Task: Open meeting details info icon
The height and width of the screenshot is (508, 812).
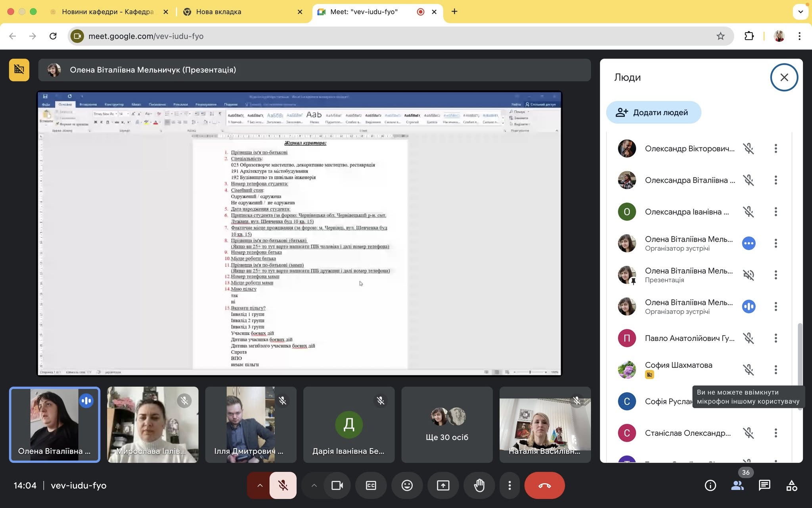Action: (x=710, y=485)
